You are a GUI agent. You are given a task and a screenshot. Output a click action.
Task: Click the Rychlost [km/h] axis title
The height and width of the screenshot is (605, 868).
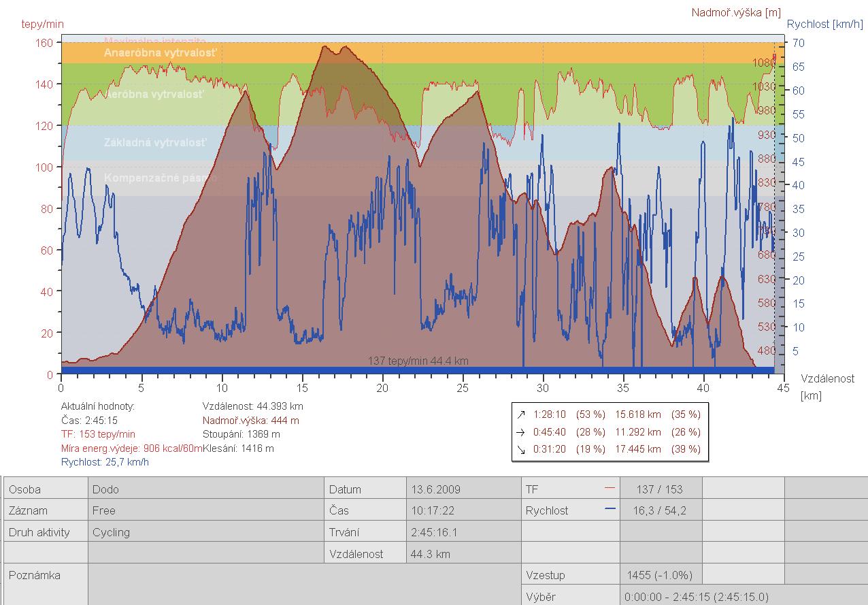pyautogui.click(x=826, y=24)
